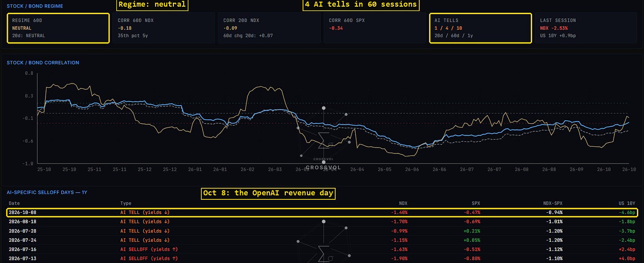Click the 'Oct 8: the OpenAI revenue day' annotation

click(268, 193)
